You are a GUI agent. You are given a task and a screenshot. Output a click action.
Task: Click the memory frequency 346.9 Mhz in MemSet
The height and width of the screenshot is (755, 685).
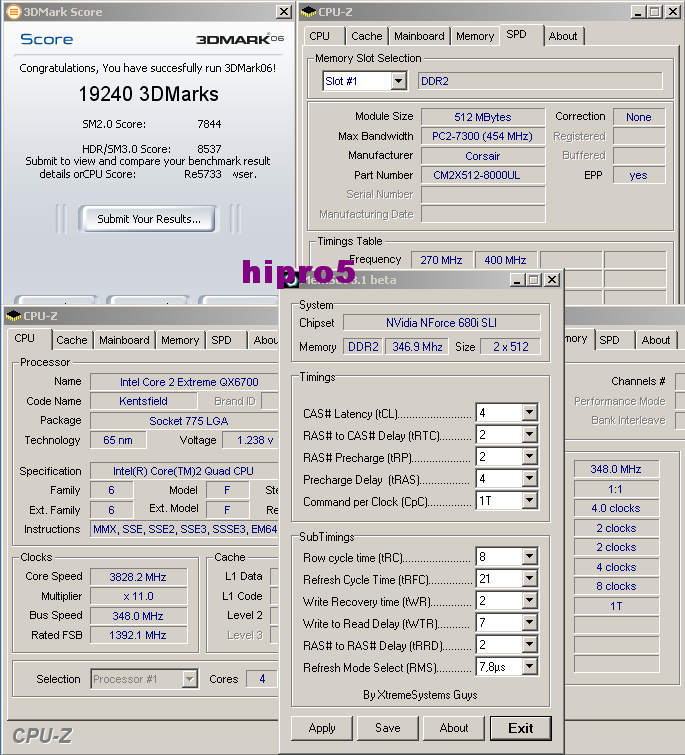point(417,347)
